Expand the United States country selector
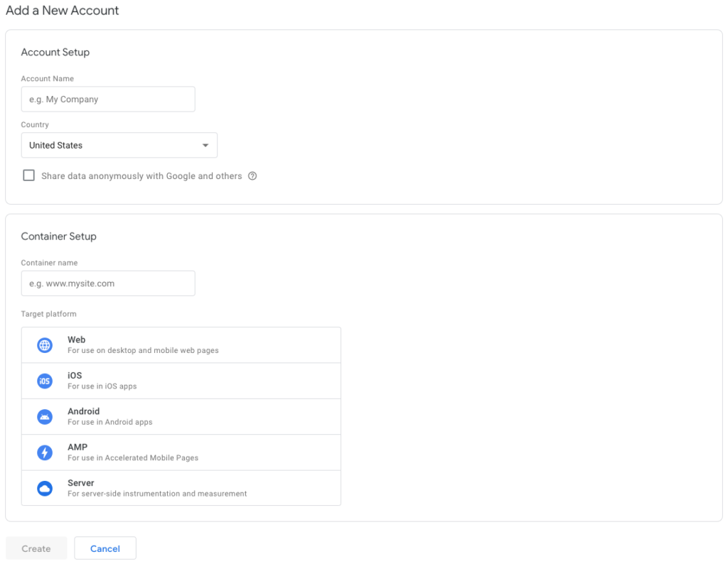Viewport: 728px width, 564px height. [119, 145]
